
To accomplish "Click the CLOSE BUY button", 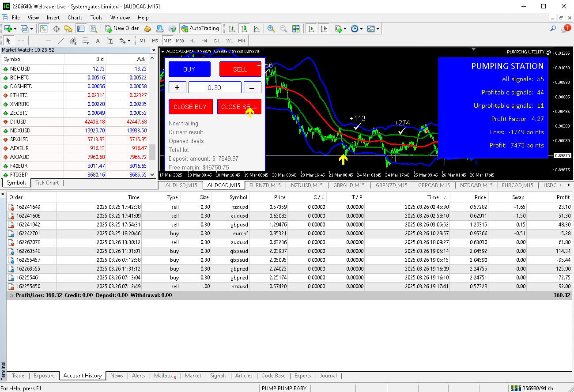I will tap(190, 107).
